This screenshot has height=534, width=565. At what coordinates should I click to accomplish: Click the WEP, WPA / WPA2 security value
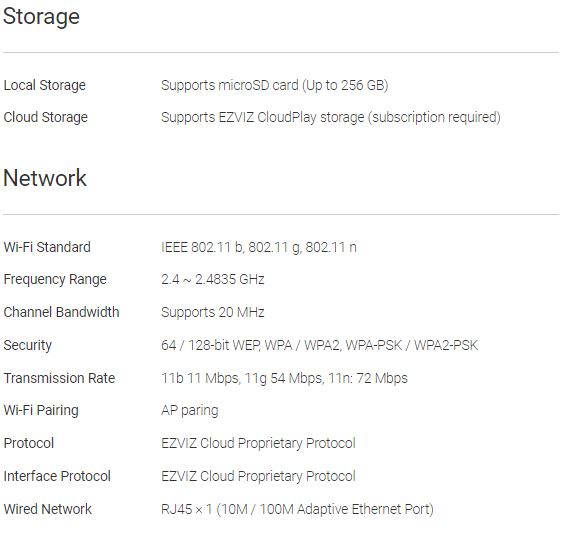click(319, 345)
